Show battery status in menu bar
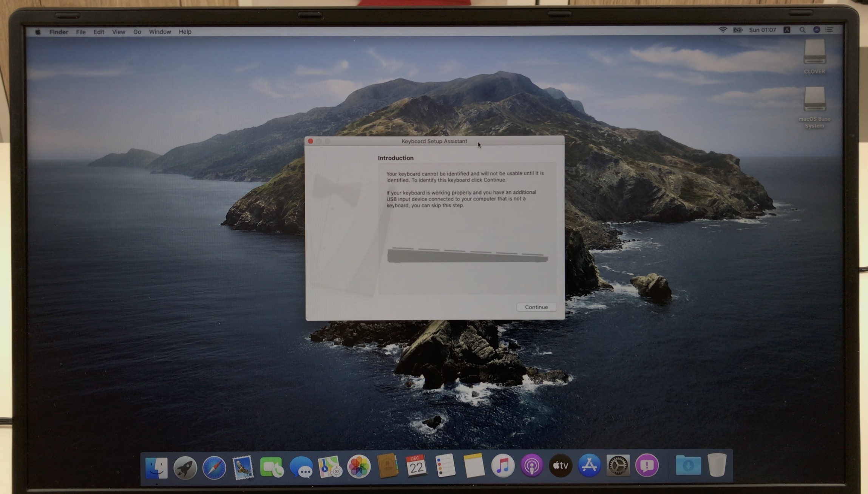Image resolution: width=868 pixels, height=494 pixels. [x=737, y=30]
